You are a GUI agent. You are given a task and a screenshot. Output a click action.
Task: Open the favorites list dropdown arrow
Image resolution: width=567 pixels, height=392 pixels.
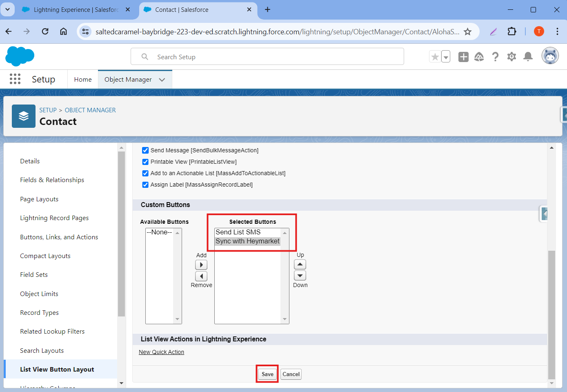(x=446, y=57)
